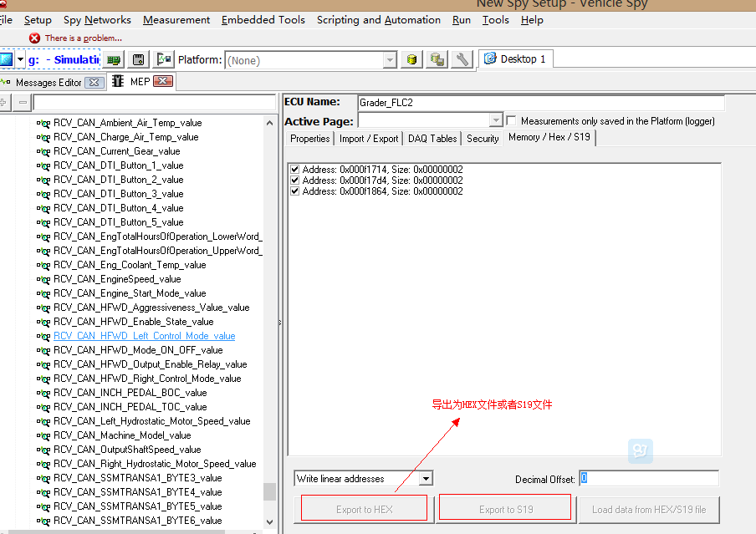
Task: Click the yellow database cylinder icon
Action: tap(411, 59)
